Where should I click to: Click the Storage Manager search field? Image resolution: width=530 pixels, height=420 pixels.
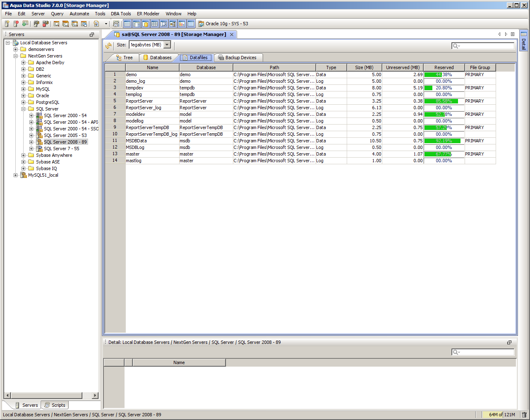click(483, 46)
